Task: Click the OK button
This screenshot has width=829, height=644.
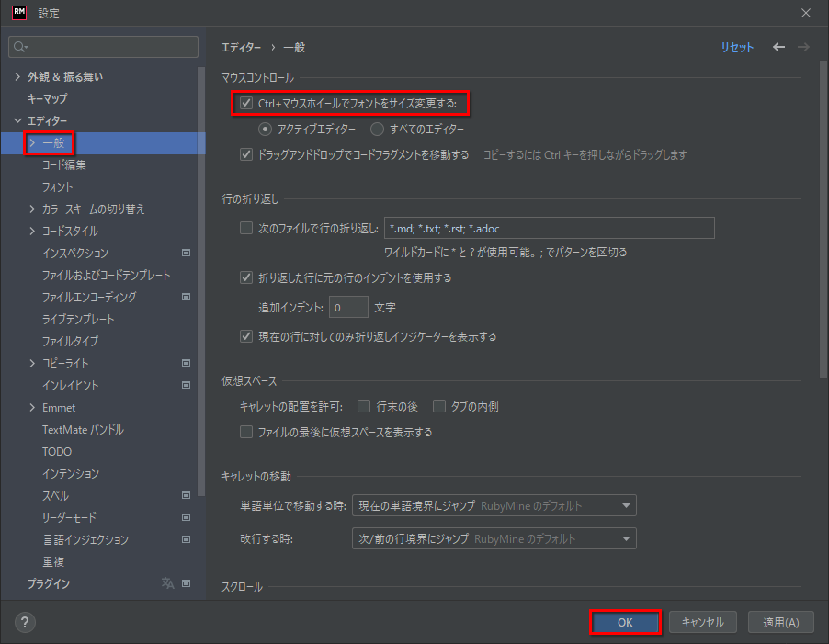Action: [625, 622]
